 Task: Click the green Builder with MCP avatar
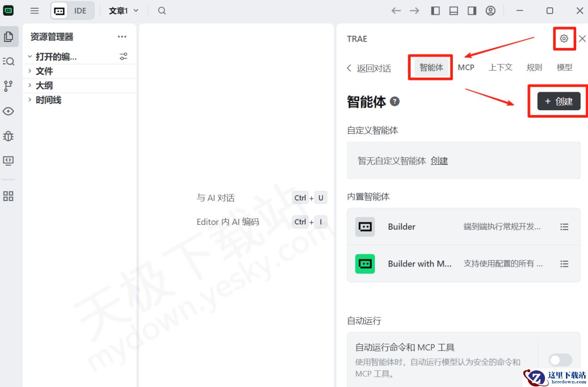tap(365, 264)
